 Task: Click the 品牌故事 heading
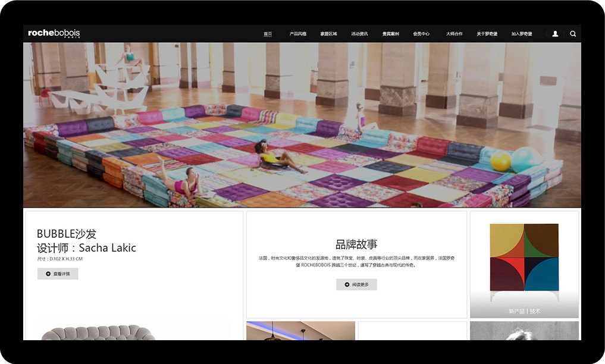(x=356, y=244)
